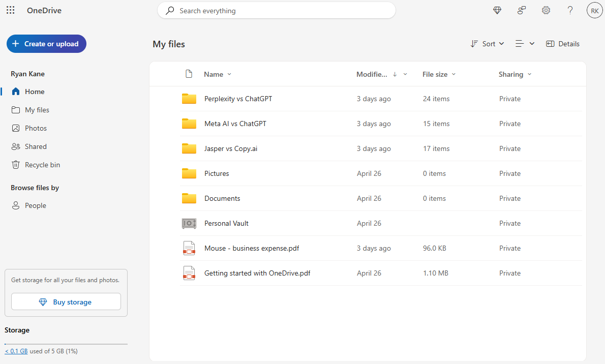Click the 17 items size cell
605x364 pixels.
pos(436,148)
